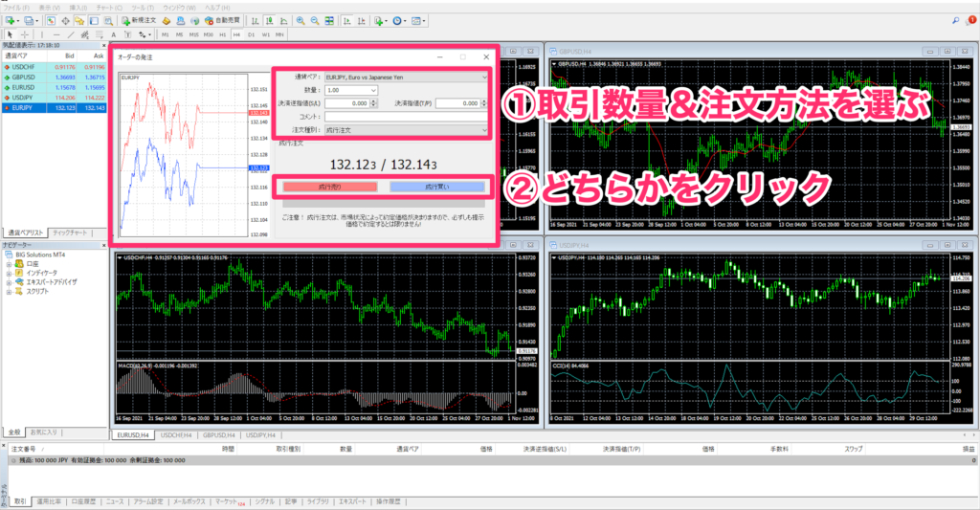Switch timeframe to M30

[x=208, y=34]
